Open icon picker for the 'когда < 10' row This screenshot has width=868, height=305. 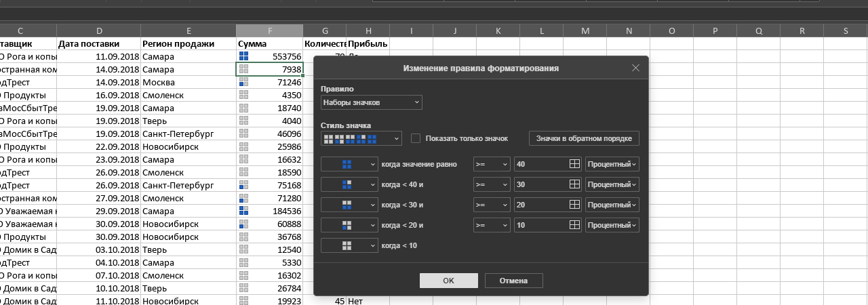(x=349, y=245)
